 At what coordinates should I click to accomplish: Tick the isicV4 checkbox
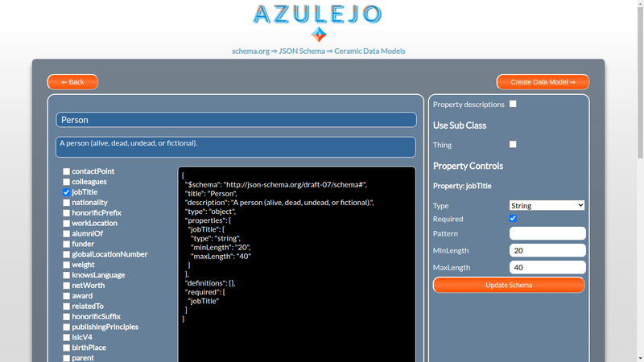point(66,337)
